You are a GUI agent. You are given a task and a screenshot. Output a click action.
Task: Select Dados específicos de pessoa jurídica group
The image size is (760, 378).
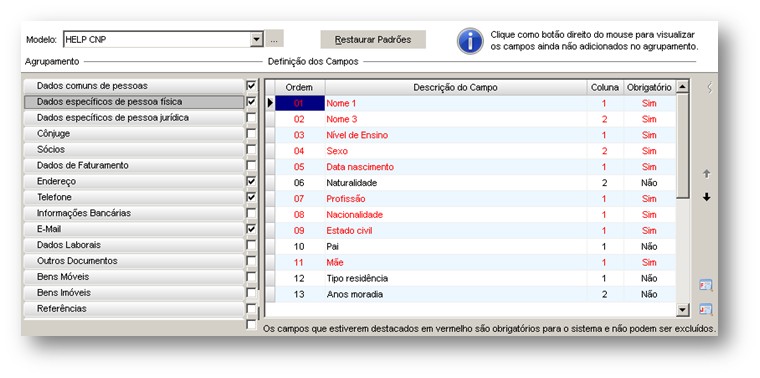tap(134, 118)
